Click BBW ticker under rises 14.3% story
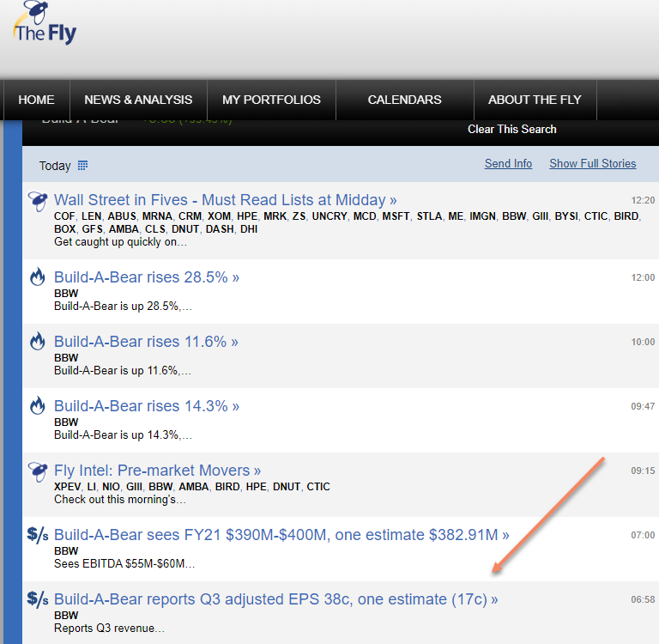Image resolution: width=659 pixels, height=644 pixels. click(x=66, y=422)
